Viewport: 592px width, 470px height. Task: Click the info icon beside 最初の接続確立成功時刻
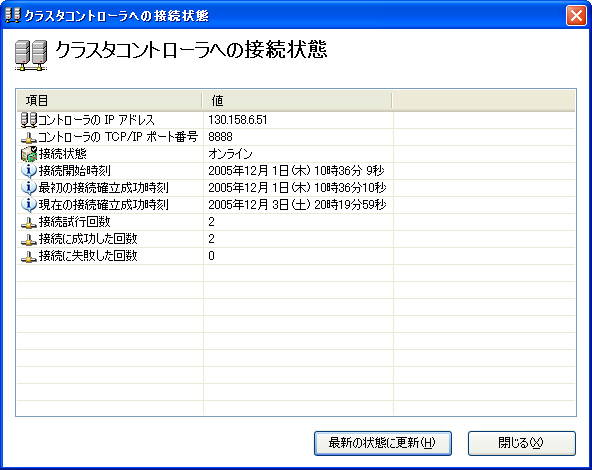[29, 188]
